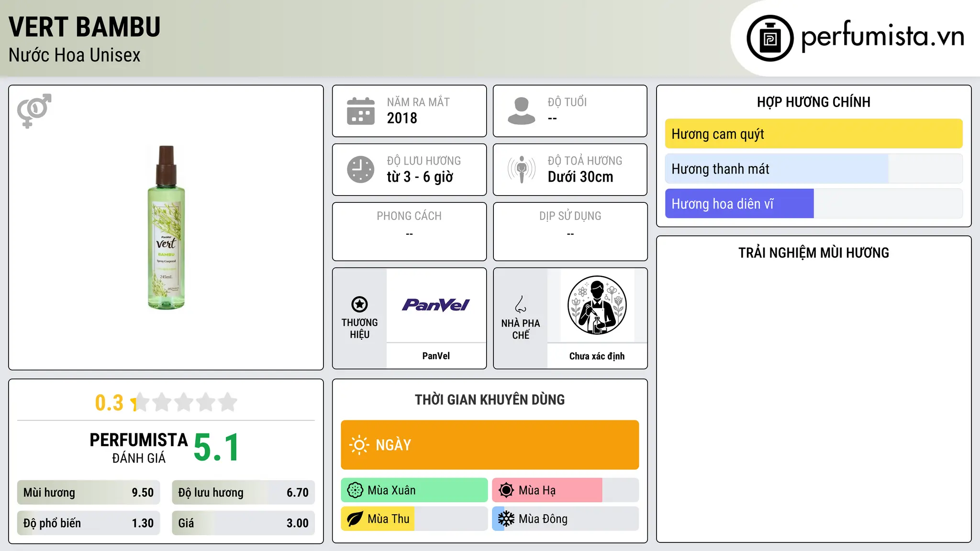Select the Hương thanh mát accord bar

(x=813, y=169)
